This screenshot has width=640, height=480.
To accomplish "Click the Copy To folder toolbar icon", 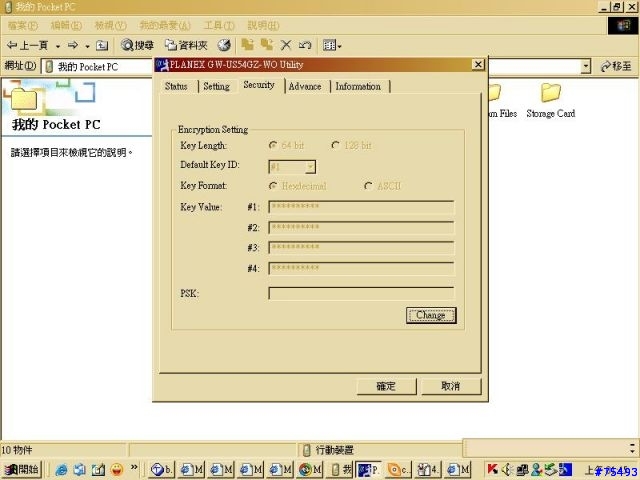I will coord(267,44).
